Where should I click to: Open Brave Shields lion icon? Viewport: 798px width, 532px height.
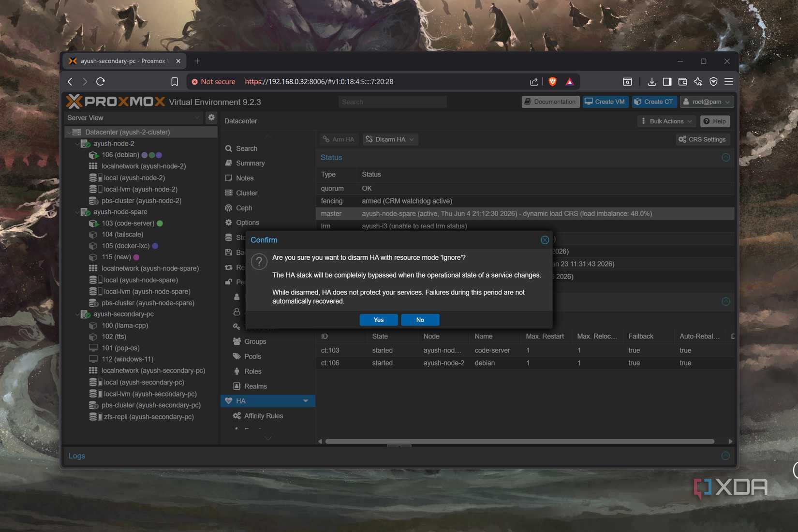click(552, 82)
